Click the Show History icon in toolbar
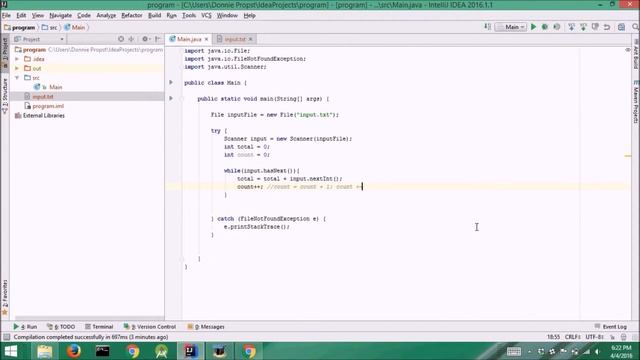 (595, 27)
